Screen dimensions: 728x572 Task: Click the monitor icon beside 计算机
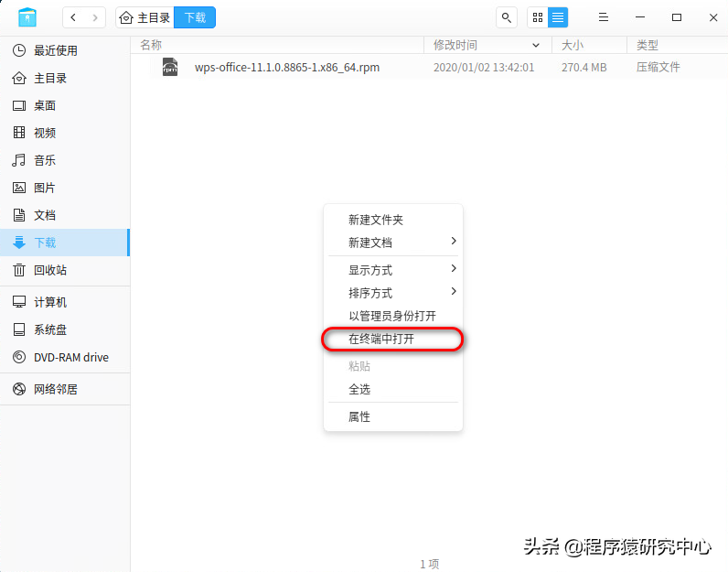click(x=19, y=302)
